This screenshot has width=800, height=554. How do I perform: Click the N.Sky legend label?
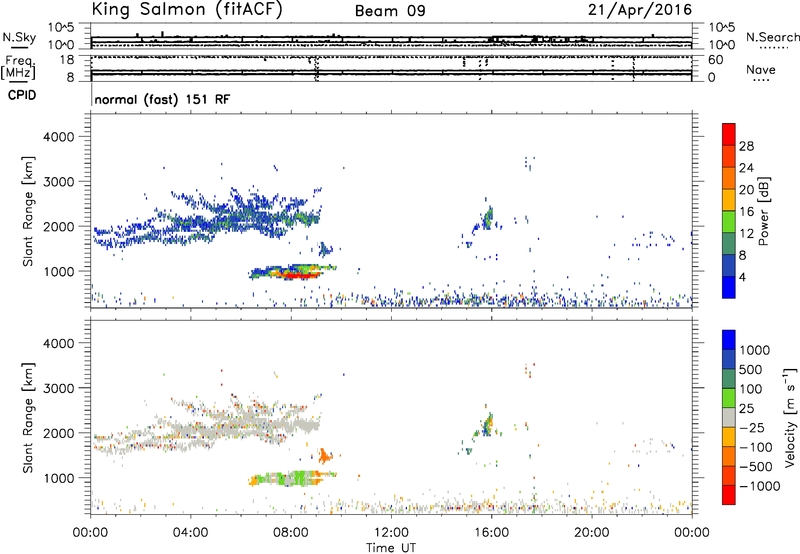pyautogui.click(x=19, y=37)
